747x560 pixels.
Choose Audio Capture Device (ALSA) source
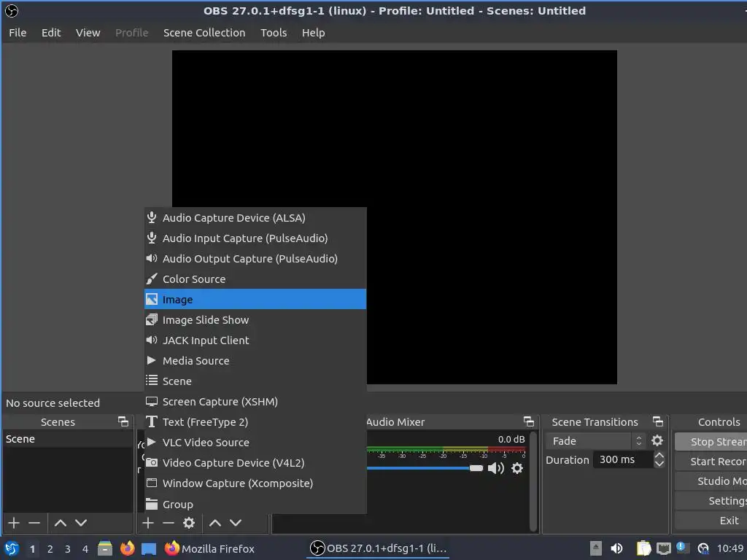pos(255,217)
